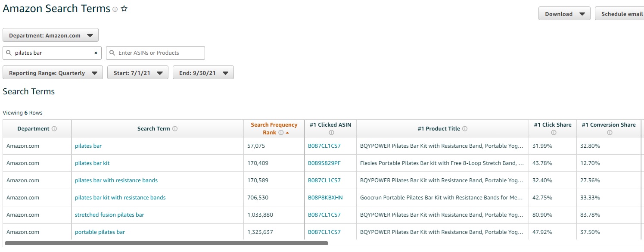The height and width of the screenshot is (252, 644).
Task: Click the #1 Conversion Share header label
Action: 609,125
